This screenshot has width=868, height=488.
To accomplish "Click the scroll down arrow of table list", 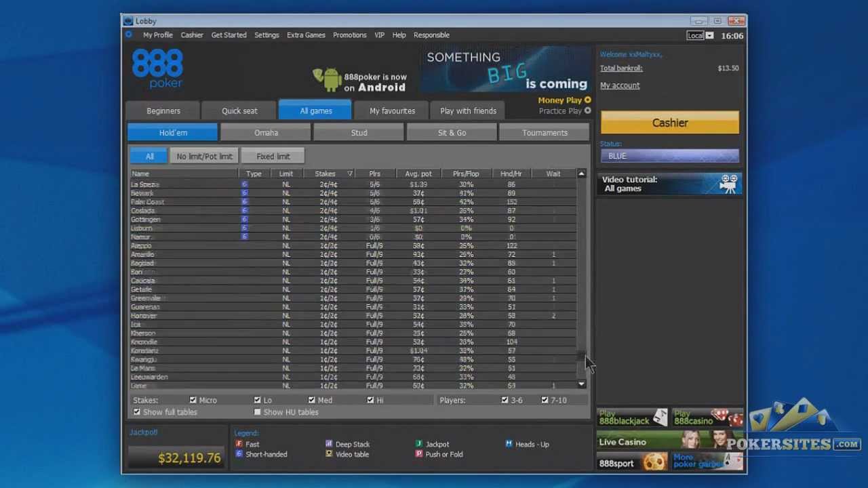I will [581, 384].
